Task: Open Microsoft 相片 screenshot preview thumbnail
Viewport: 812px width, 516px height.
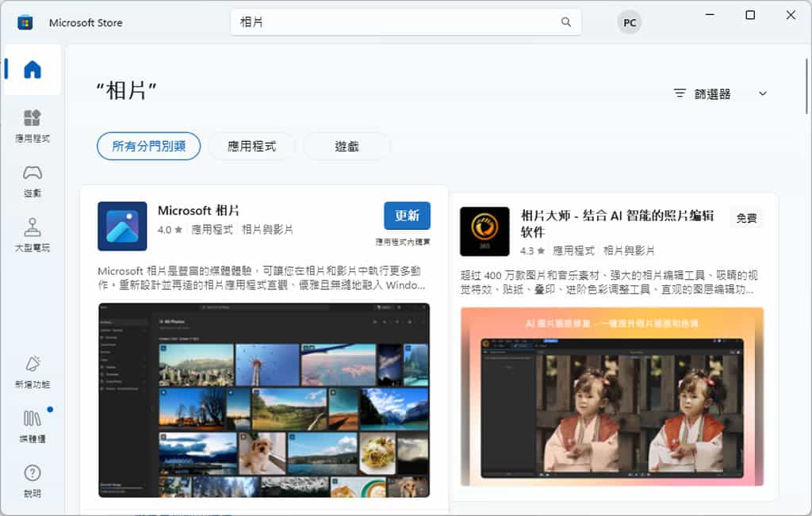Action: click(263, 399)
